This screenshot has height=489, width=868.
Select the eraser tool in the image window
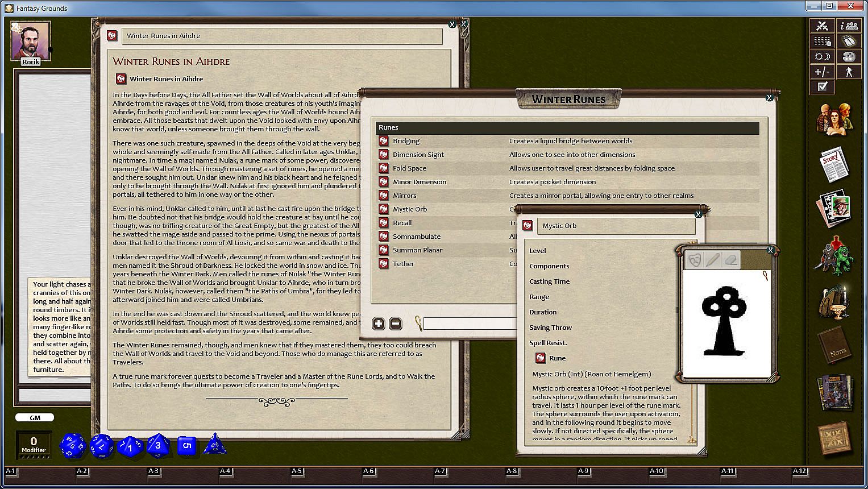731,260
